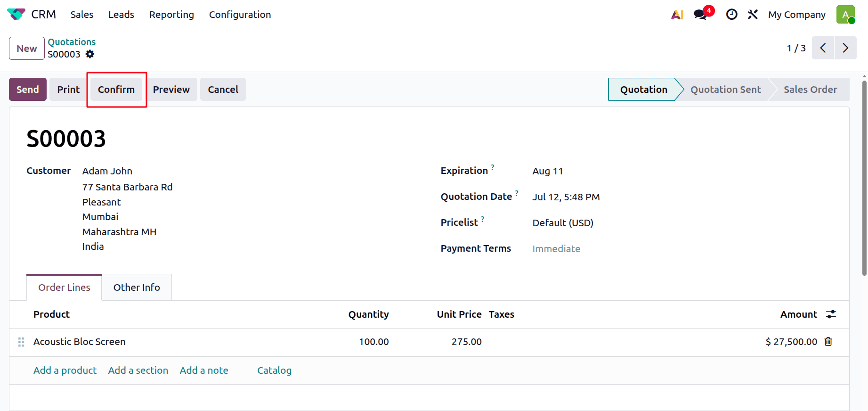868x411 pixels.
Task: Click the 77 Santa Barbara Rd address line
Action: click(128, 187)
